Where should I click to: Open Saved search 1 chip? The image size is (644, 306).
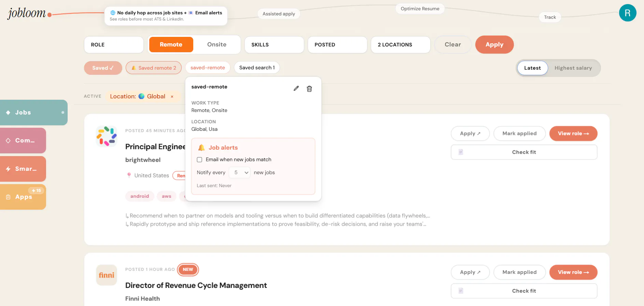[257, 68]
